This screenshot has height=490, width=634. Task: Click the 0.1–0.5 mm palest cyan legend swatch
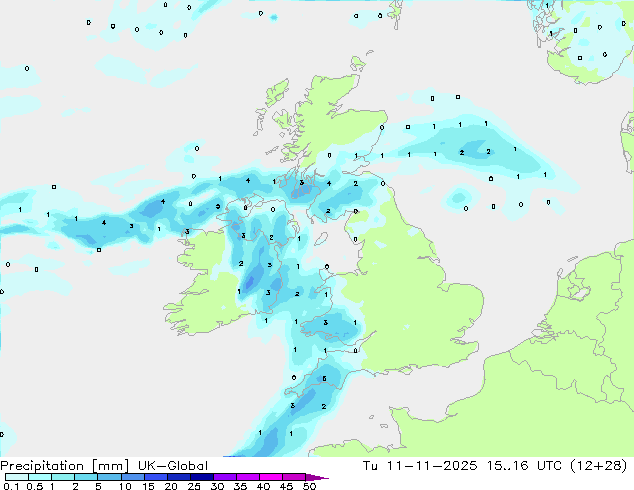[x=17, y=477]
